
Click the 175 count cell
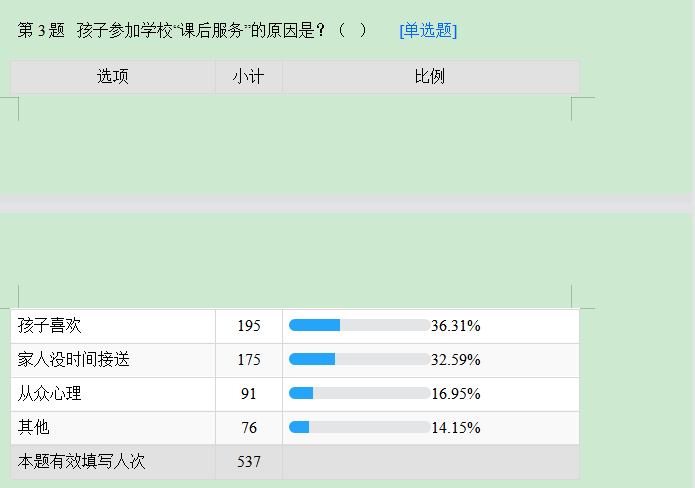249,360
